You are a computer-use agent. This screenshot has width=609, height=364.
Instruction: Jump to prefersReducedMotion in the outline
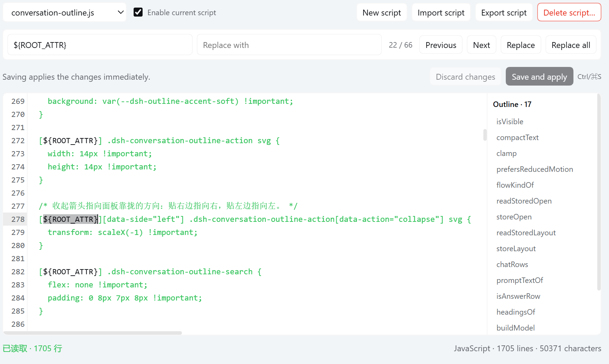click(534, 169)
